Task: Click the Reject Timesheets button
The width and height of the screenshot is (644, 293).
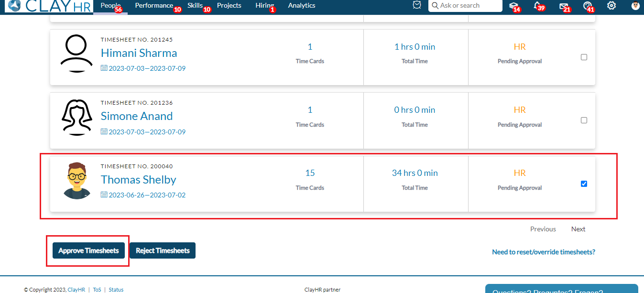Action: coord(163,250)
